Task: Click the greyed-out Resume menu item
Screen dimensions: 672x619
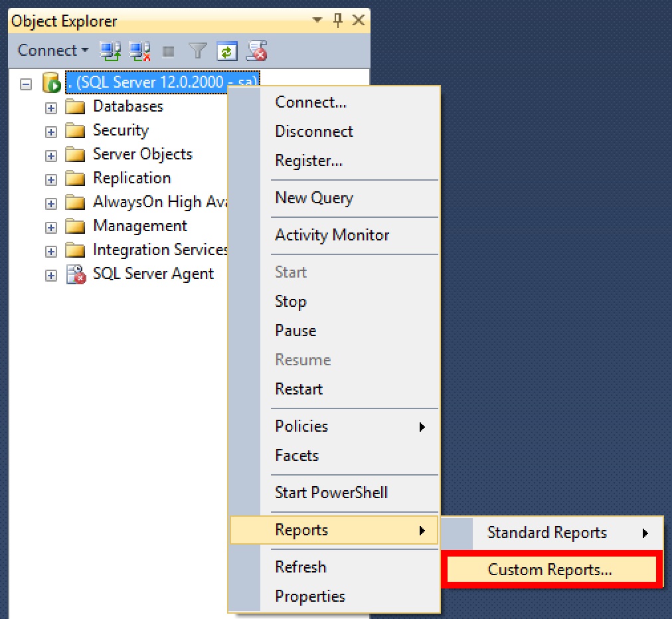Action: [334, 360]
